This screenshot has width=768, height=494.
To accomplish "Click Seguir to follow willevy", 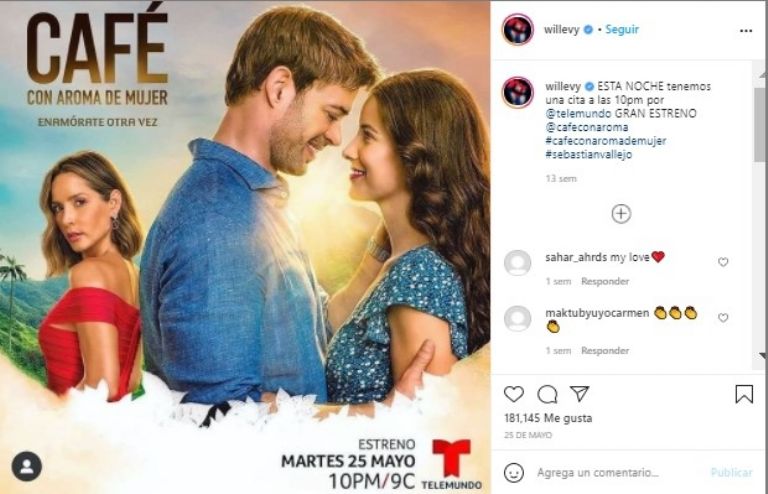I will tap(622, 29).
